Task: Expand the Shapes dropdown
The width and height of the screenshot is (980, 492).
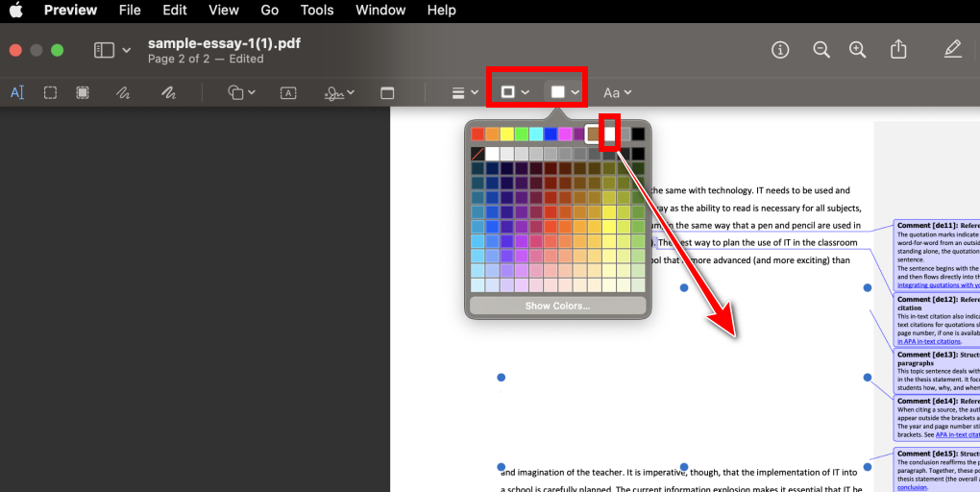Action: (241, 92)
